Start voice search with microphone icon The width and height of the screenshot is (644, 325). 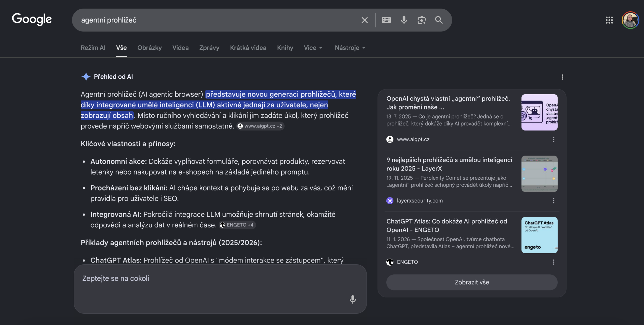404,20
